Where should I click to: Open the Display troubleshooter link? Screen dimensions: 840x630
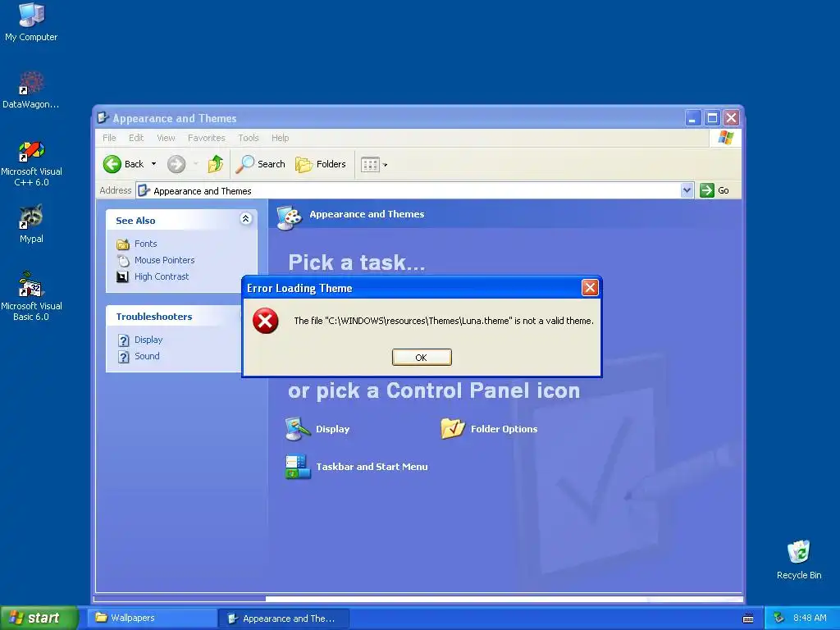tap(148, 340)
